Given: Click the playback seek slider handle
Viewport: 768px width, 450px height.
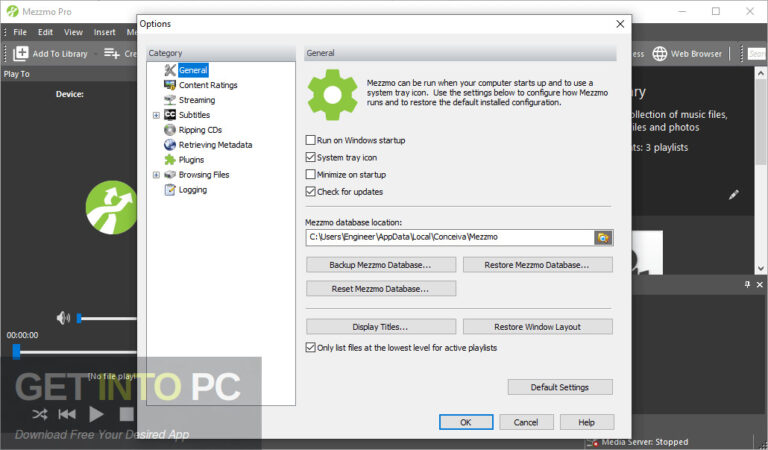Looking at the screenshot, I should pyautogui.click(x=16, y=351).
